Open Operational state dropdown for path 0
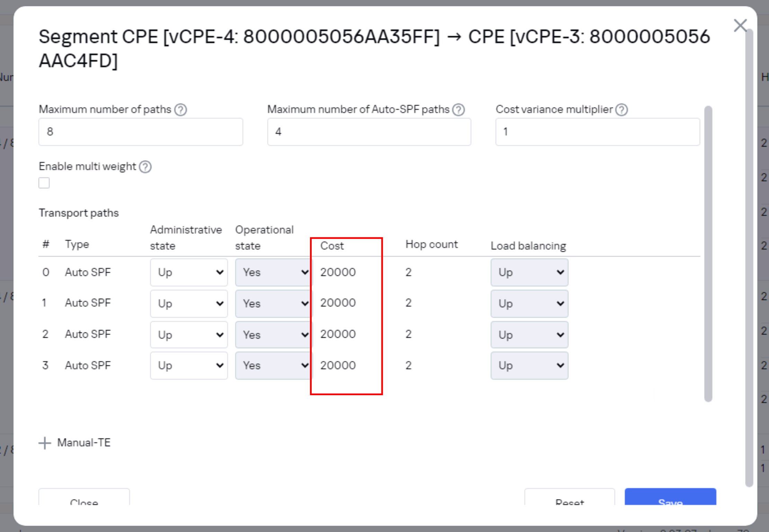Image resolution: width=769 pixels, height=532 pixels. click(x=274, y=273)
